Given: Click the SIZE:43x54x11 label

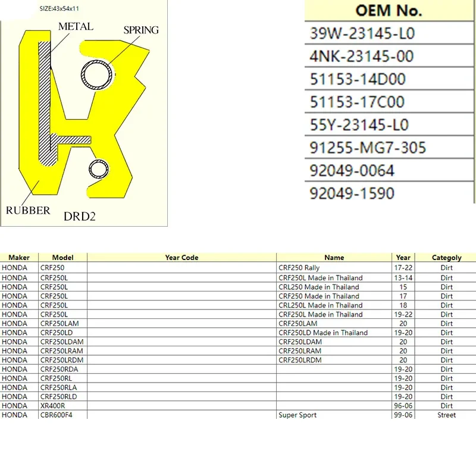Looking at the screenshot, I should pyautogui.click(x=59, y=9).
